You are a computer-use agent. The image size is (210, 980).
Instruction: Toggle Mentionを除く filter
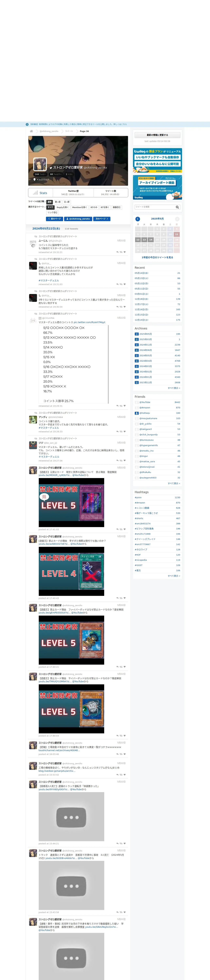pyautogui.click(x=79, y=207)
